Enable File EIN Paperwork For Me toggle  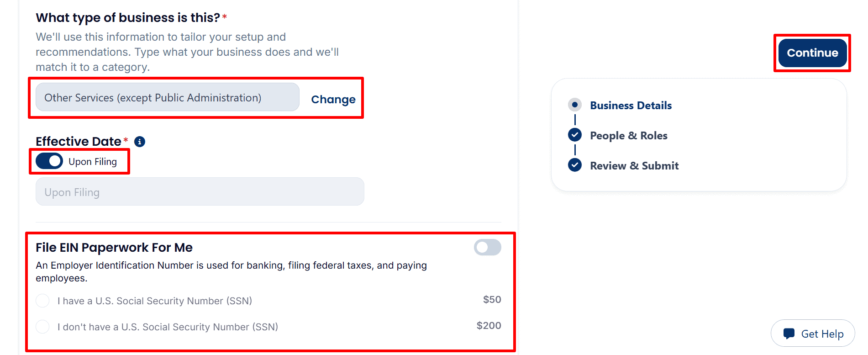tap(487, 247)
